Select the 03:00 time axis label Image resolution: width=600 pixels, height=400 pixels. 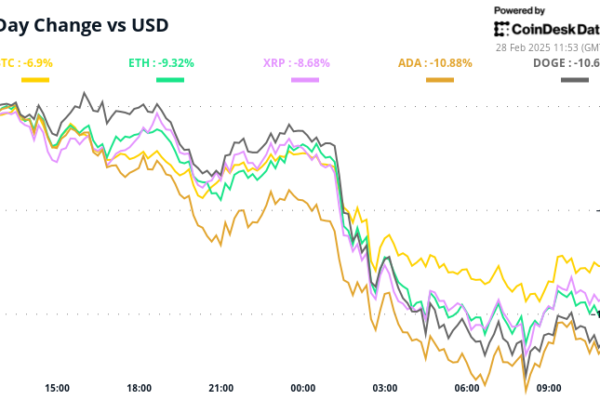(385, 388)
